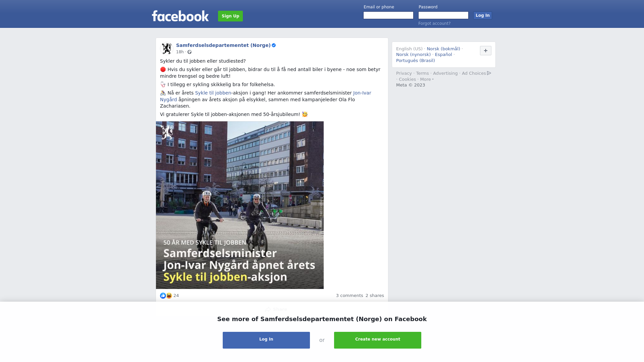The image size is (644, 362).
Task: Click the public globe privacy icon
Action: (190, 52)
